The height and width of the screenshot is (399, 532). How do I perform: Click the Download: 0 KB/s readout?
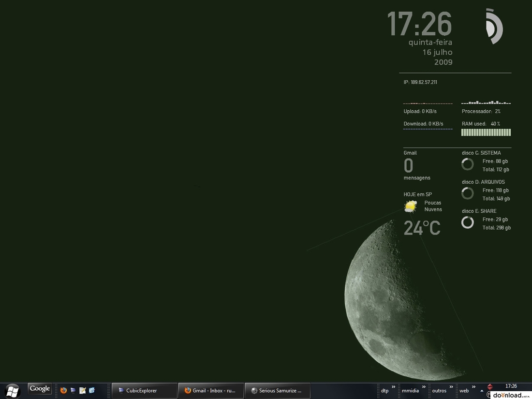424,124
